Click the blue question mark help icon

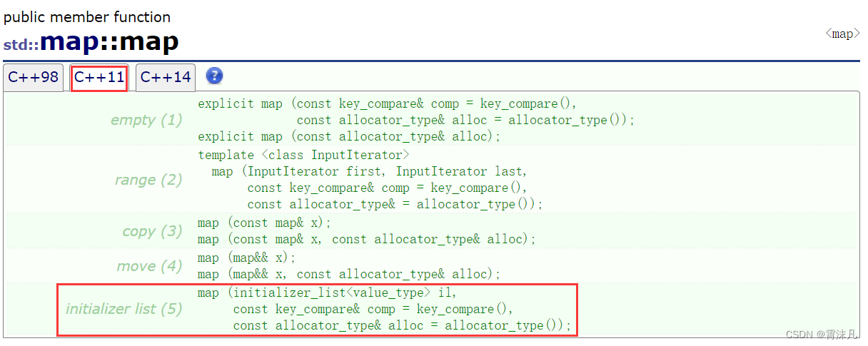tap(214, 76)
